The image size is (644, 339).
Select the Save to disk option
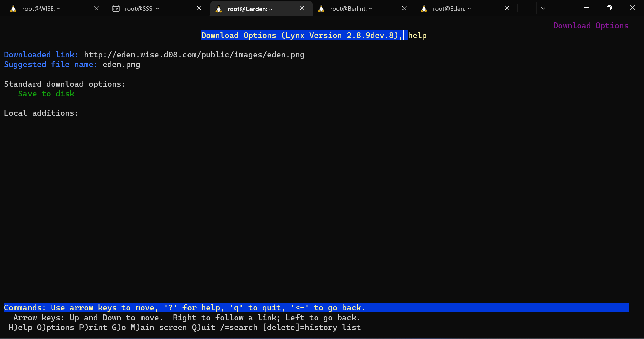[46, 94]
